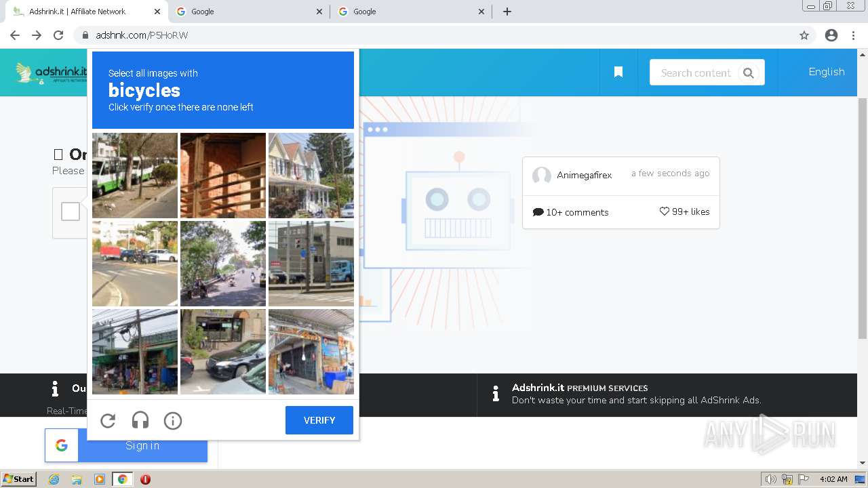Open a new browser tab
The image size is (868, 488).
[507, 12]
